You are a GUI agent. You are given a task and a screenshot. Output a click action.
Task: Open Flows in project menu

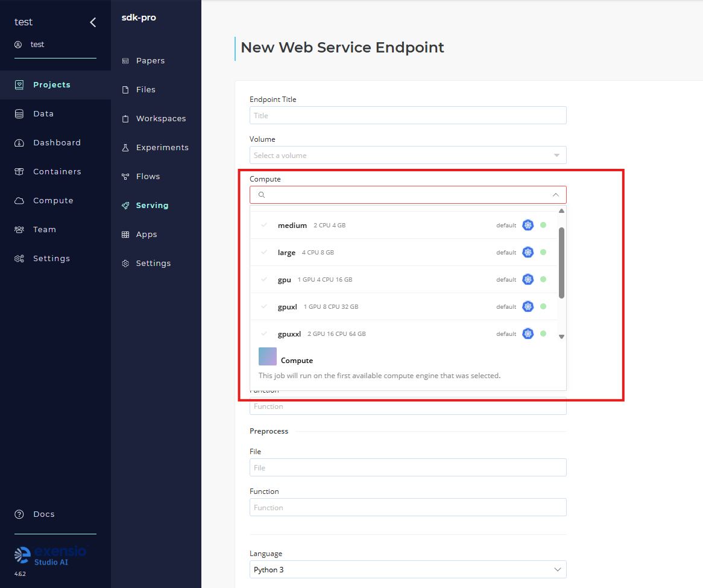click(x=148, y=177)
